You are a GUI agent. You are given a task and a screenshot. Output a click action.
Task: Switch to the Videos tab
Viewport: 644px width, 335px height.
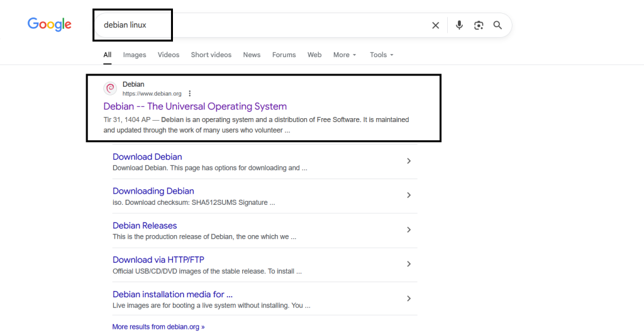click(x=169, y=55)
